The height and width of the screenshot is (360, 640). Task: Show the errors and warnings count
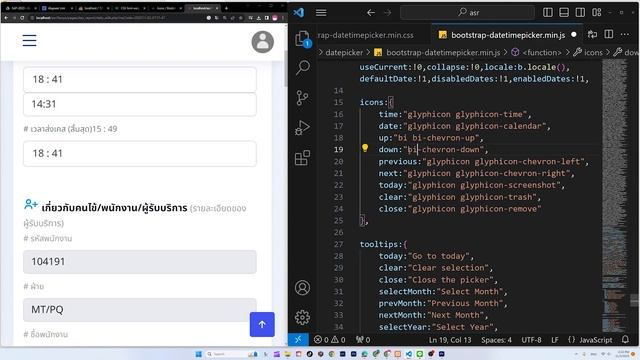pos(329,340)
